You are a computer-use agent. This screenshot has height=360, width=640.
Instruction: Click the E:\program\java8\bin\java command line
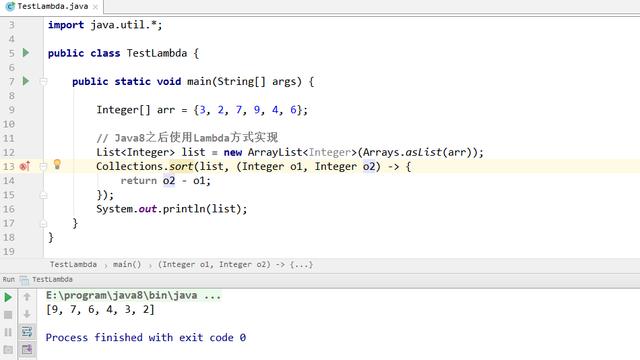(x=133, y=296)
